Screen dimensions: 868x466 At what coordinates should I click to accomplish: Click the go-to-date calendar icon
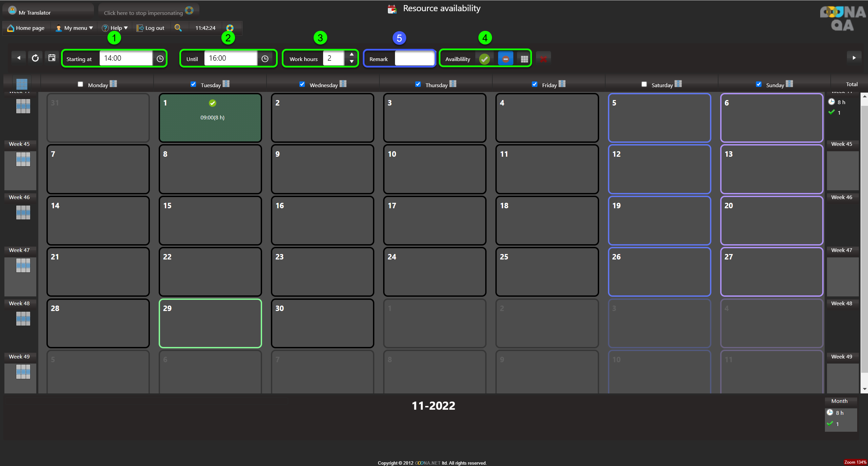point(52,58)
